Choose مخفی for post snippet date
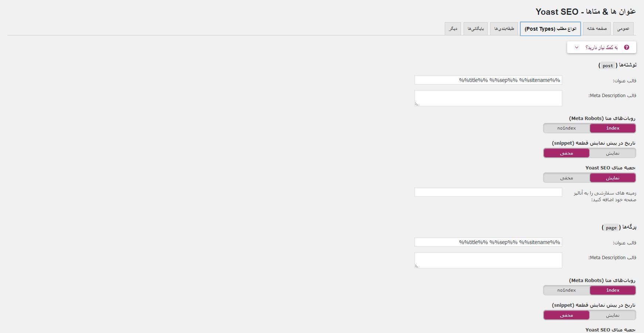The width and height of the screenshot is (644, 333). [x=566, y=153]
